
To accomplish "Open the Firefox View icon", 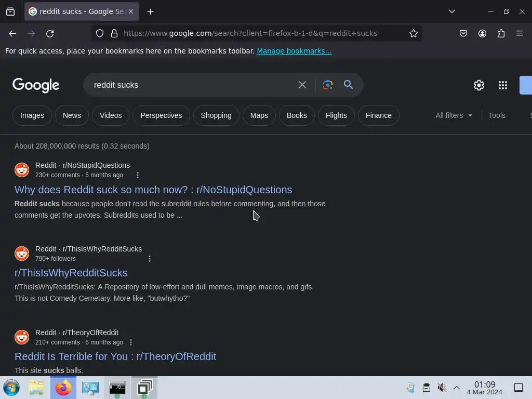I will (x=10, y=11).
